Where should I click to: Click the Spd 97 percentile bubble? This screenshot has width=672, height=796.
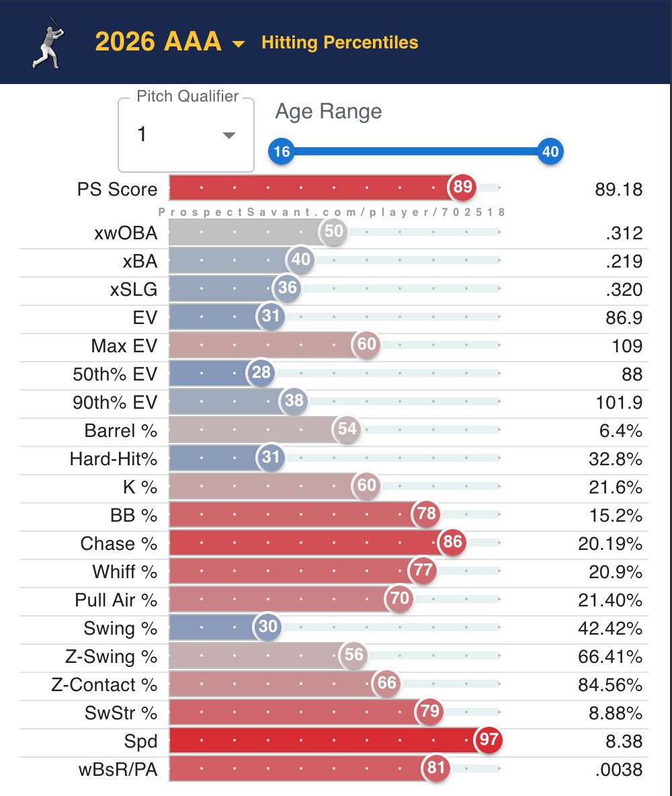click(x=489, y=739)
